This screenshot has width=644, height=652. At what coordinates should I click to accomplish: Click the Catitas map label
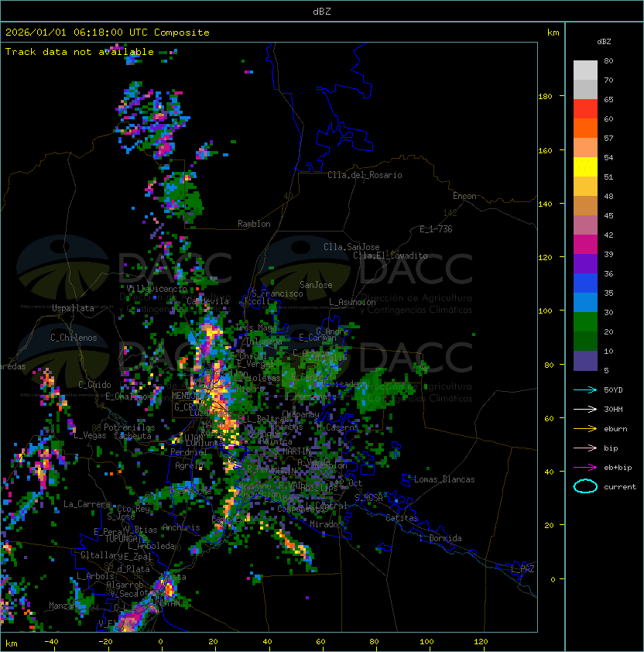(x=402, y=518)
